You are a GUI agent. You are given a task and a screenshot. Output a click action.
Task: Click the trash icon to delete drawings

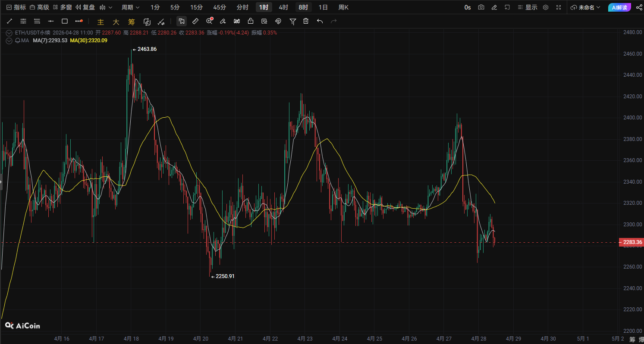[x=306, y=21]
